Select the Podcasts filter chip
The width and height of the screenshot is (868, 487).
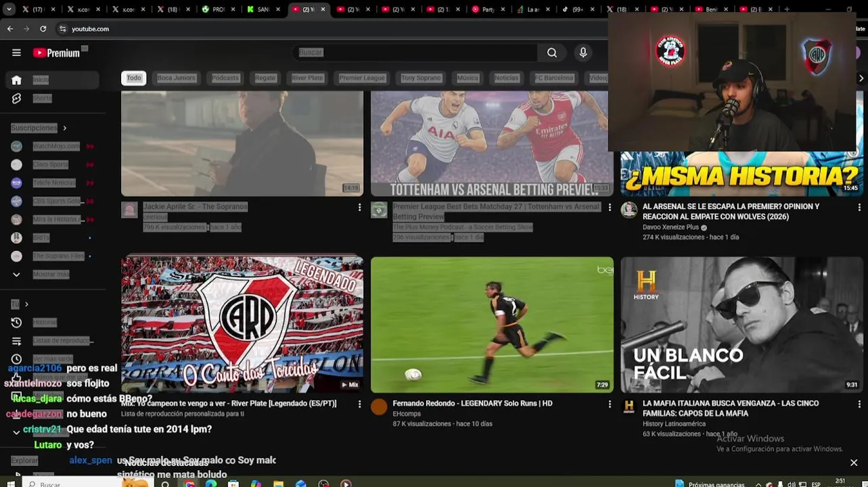[x=225, y=78]
